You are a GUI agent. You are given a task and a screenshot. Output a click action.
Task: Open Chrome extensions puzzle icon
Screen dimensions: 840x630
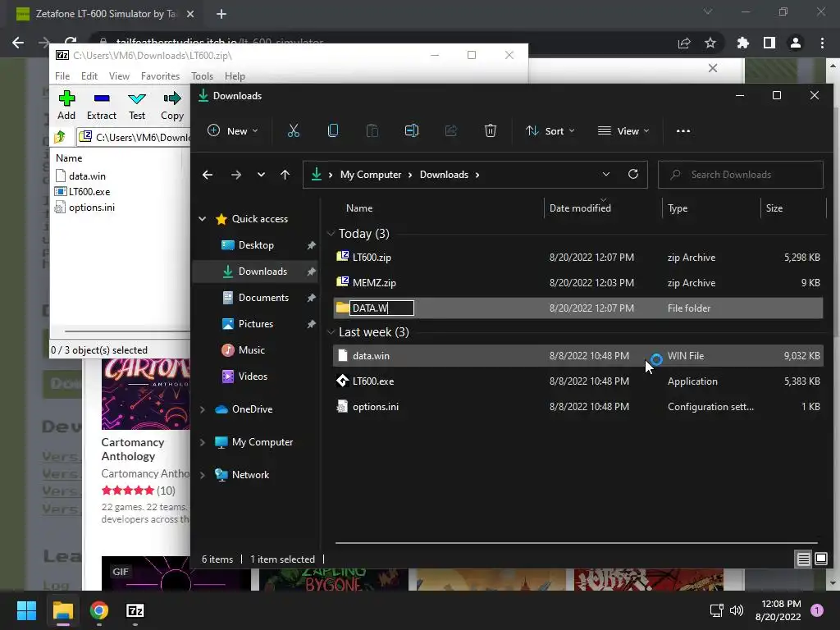[x=742, y=43]
